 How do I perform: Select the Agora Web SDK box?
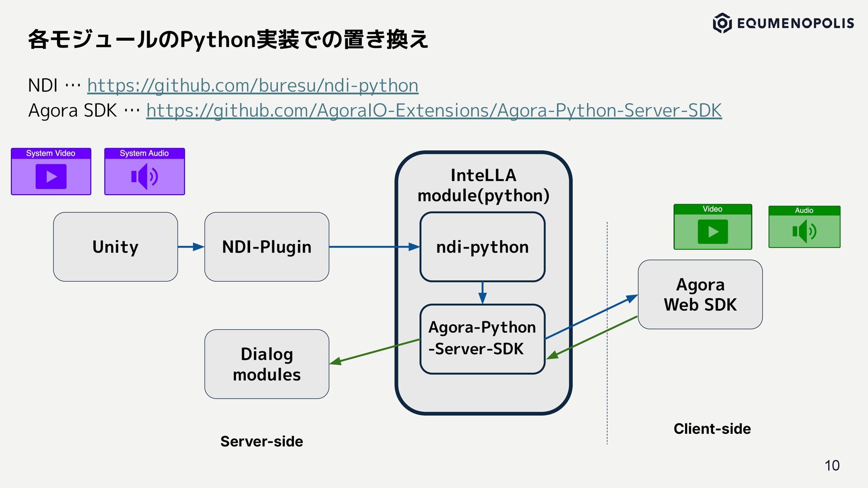[700, 295]
